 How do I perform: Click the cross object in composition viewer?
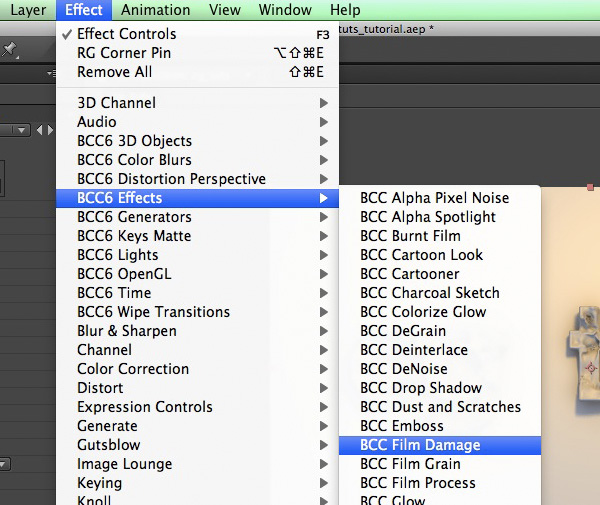point(584,358)
